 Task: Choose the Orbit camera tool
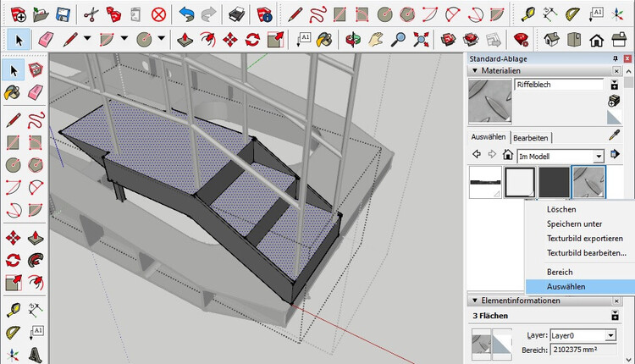pos(355,40)
